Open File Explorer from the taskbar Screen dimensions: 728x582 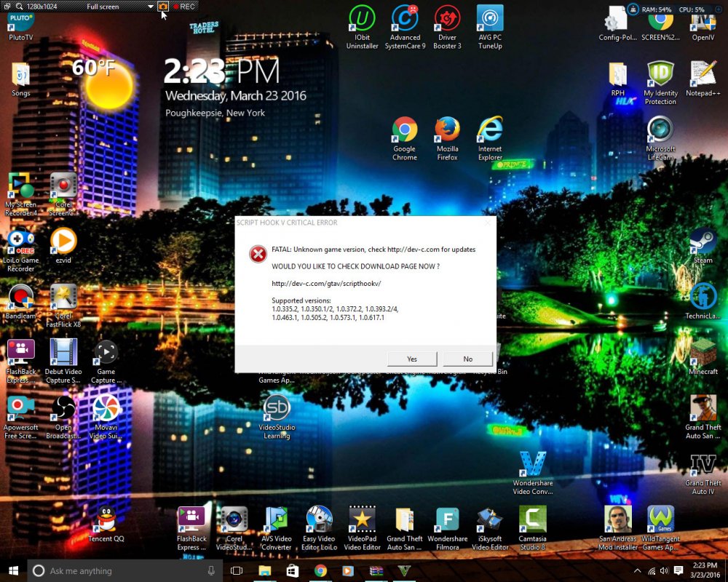click(265, 570)
